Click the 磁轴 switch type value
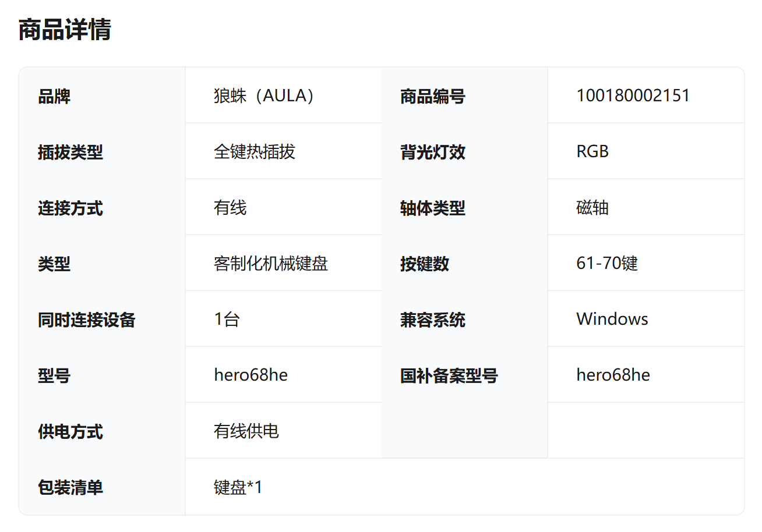Viewport: 762px width, 532px height. (x=592, y=207)
